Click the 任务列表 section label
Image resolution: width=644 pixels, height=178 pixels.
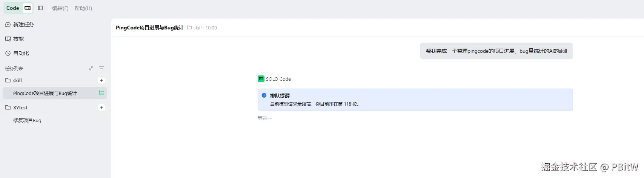point(14,68)
